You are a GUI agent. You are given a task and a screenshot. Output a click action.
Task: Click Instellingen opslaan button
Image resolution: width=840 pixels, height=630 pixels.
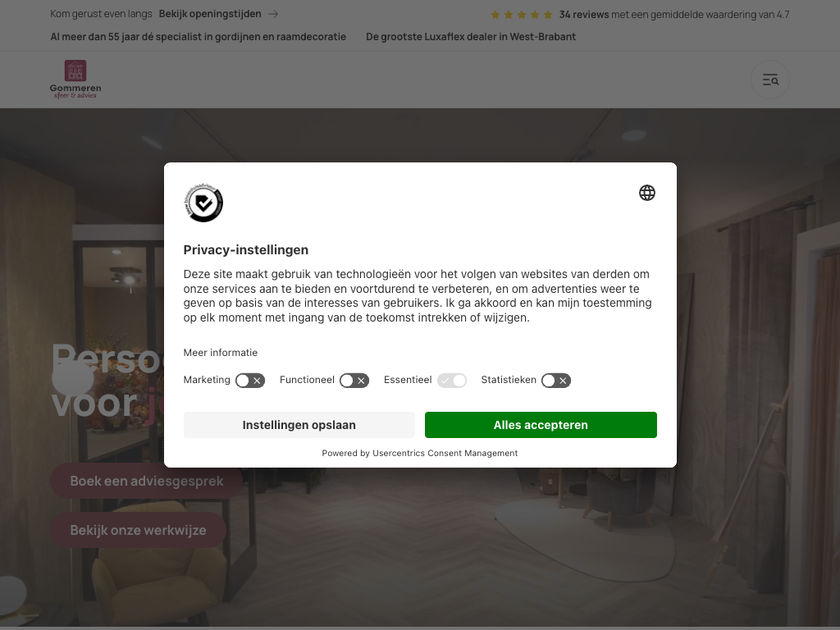tap(299, 425)
